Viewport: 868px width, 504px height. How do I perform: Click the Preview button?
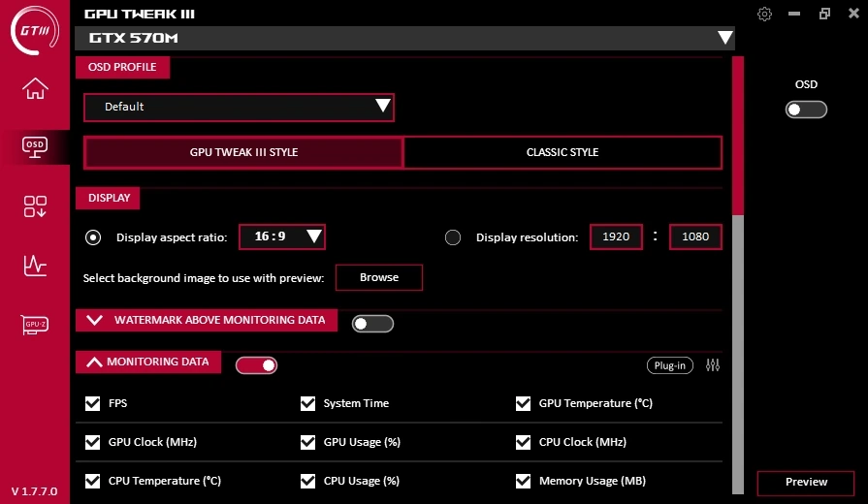click(x=806, y=482)
